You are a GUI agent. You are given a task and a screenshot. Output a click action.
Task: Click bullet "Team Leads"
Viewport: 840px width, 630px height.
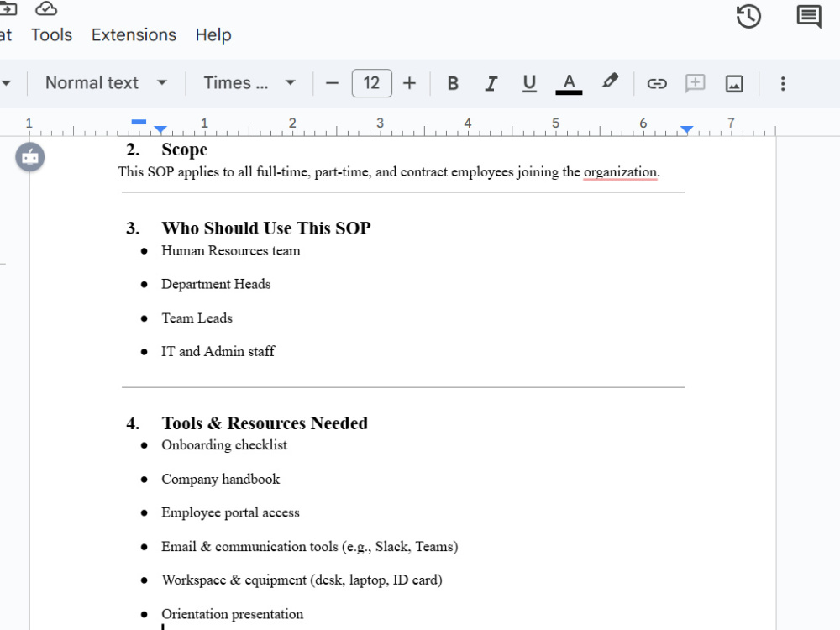[x=197, y=318]
